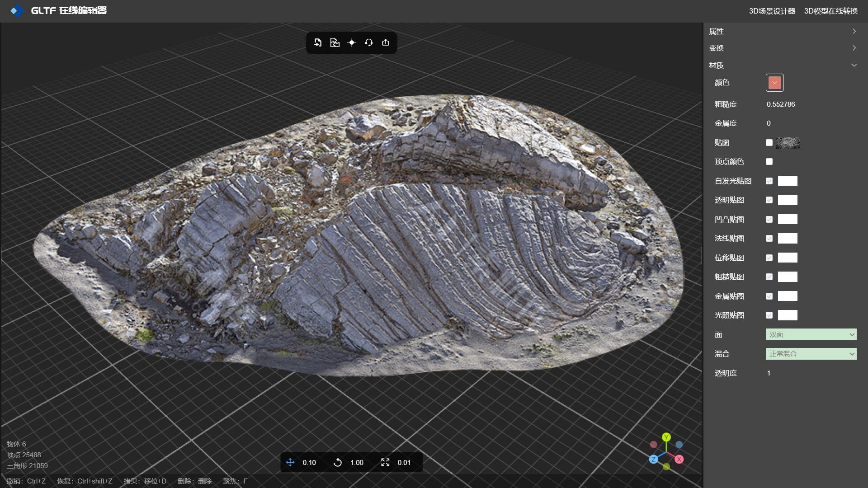Open 3D场景设计器 in top menu
This screenshot has width=868, height=488.
point(772,11)
